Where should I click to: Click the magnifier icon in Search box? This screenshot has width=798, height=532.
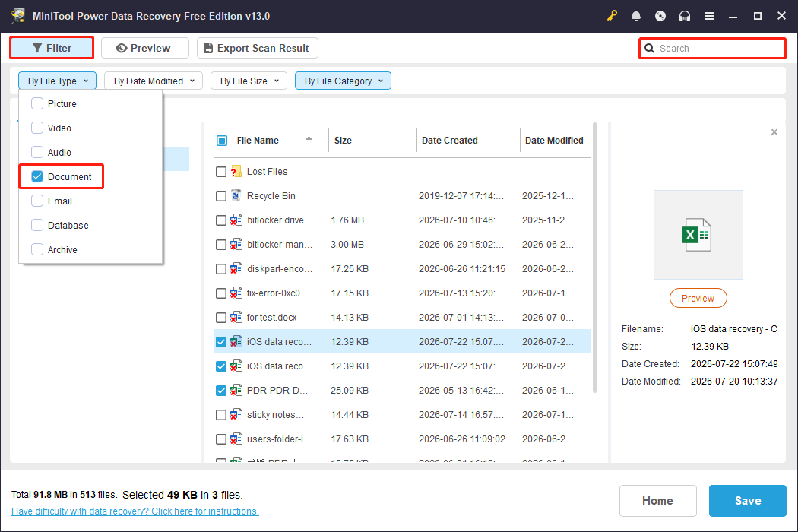point(649,49)
